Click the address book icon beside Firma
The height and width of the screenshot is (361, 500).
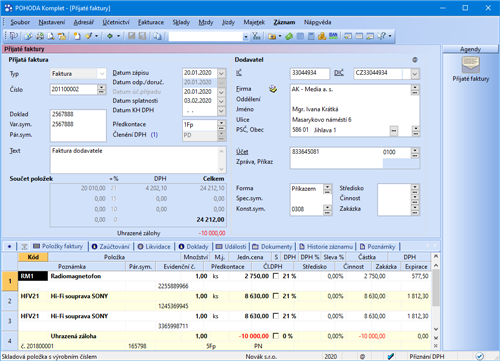click(x=273, y=89)
